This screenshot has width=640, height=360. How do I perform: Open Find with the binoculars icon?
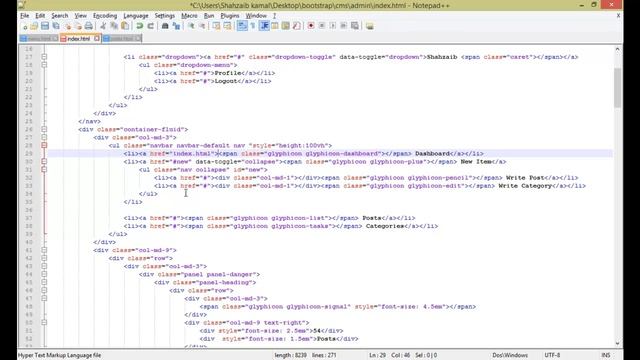(165, 26)
